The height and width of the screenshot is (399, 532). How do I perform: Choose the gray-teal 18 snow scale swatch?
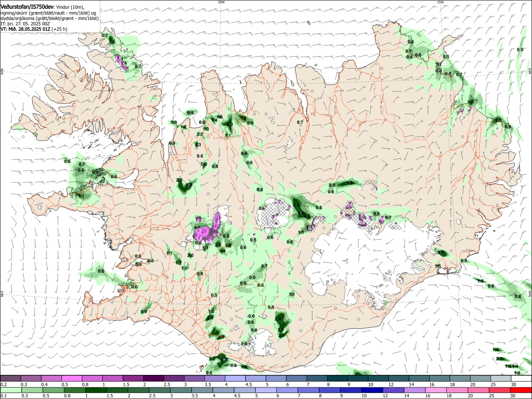(460, 378)
